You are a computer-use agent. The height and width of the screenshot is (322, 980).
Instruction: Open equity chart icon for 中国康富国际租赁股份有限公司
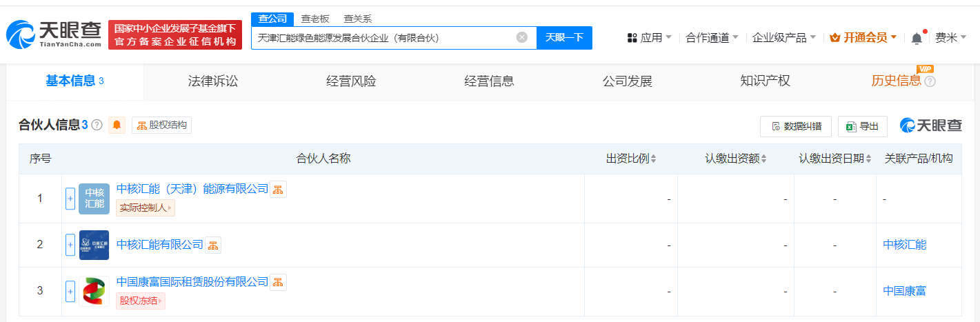click(x=278, y=282)
